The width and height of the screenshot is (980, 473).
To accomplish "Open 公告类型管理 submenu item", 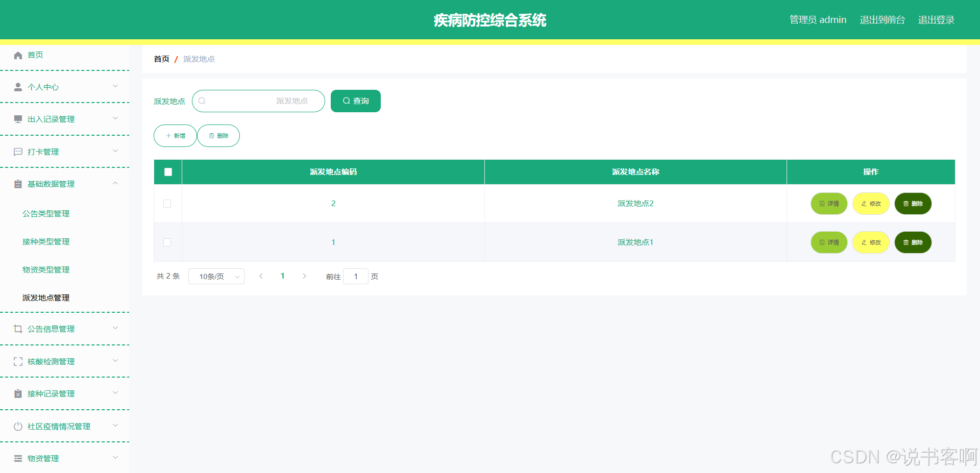I will pos(46,214).
